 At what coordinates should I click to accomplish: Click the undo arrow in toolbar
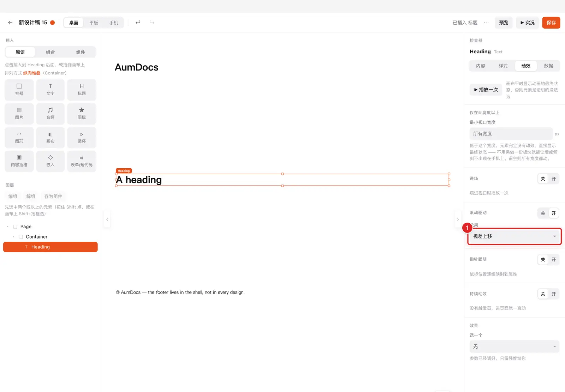[138, 22]
